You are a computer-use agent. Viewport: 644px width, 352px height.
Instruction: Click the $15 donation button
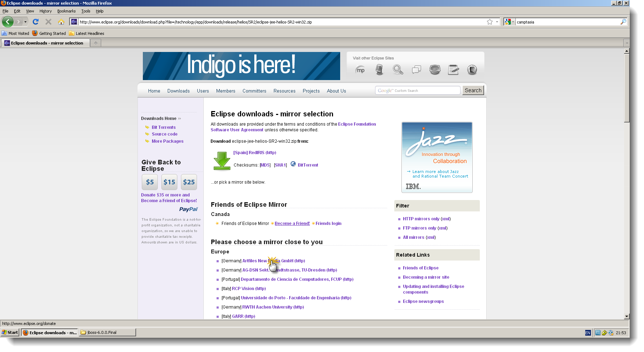tap(169, 182)
